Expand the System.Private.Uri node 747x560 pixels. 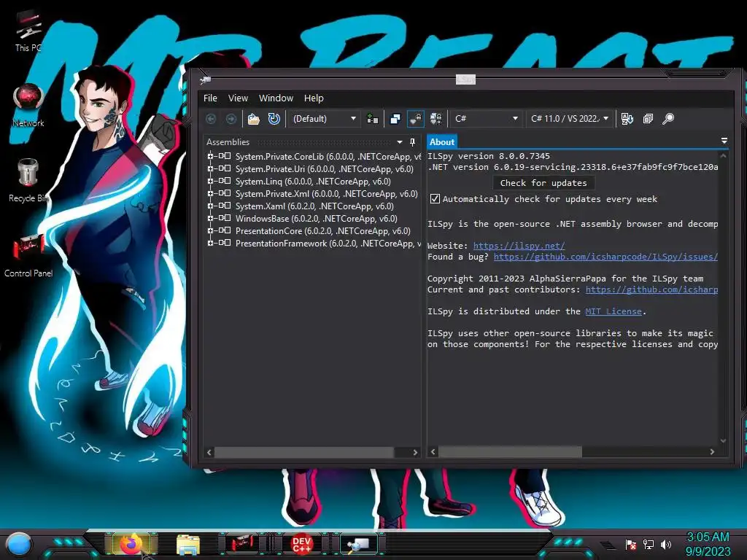click(210, 168)
